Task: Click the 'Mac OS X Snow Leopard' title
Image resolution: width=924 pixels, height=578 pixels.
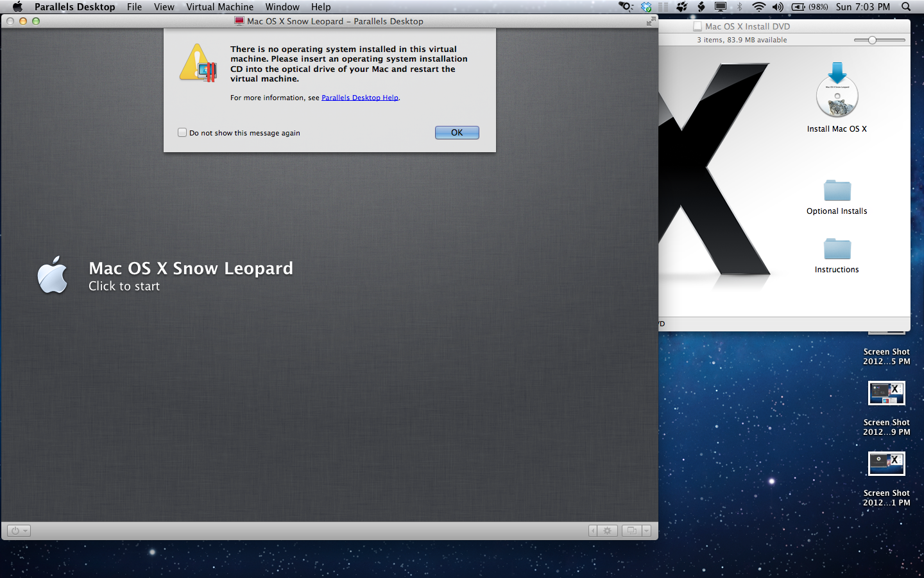Action: click(191, 268)
